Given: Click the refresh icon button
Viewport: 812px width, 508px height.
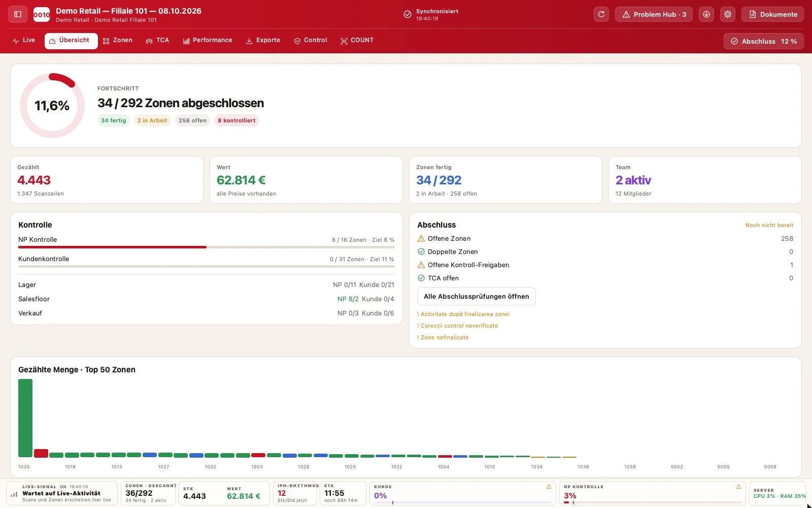Looking at the screenshot, I should 601,14.
